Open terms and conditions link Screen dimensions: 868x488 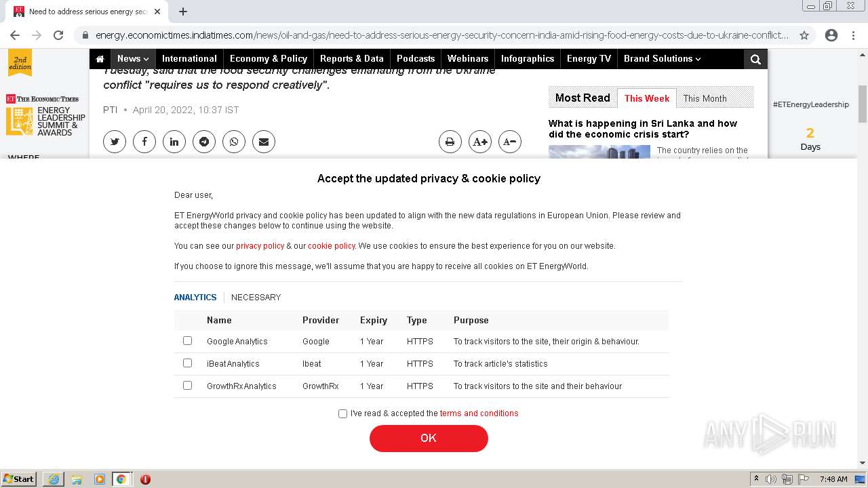point(479,413)
